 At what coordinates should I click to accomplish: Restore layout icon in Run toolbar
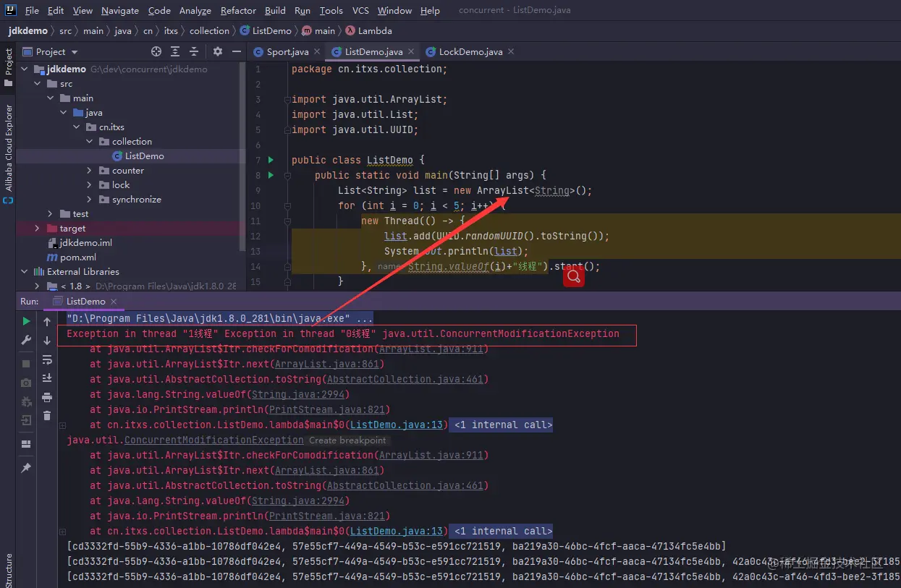click(26, 444)
